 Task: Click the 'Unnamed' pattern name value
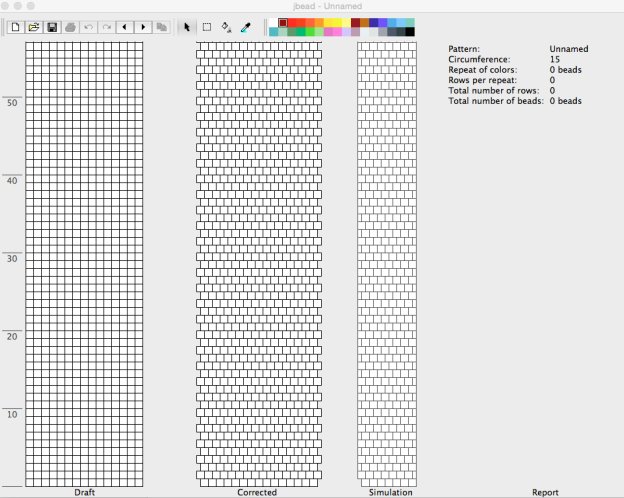569,49
